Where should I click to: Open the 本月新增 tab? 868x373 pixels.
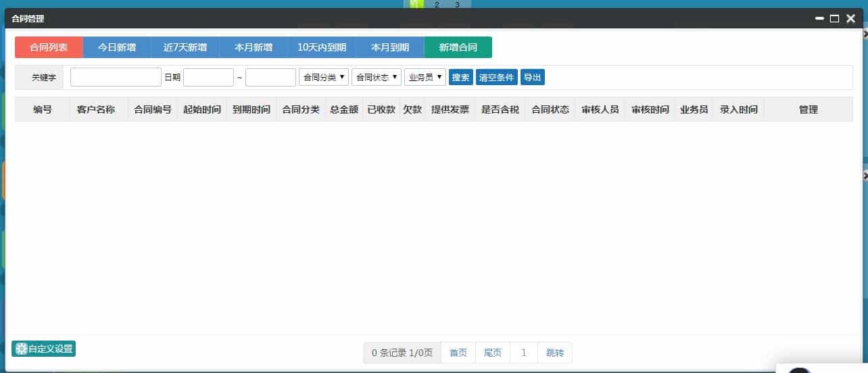click(254, 47)
